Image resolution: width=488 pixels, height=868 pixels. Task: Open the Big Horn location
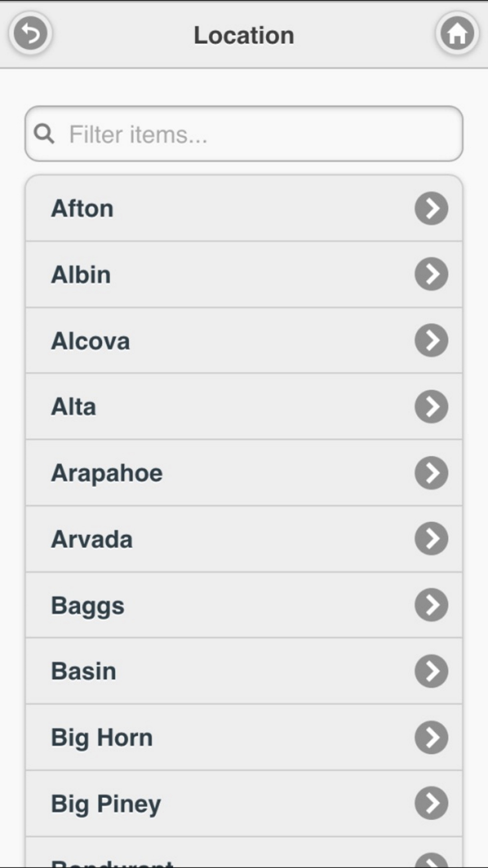click(x=244, y=738)
